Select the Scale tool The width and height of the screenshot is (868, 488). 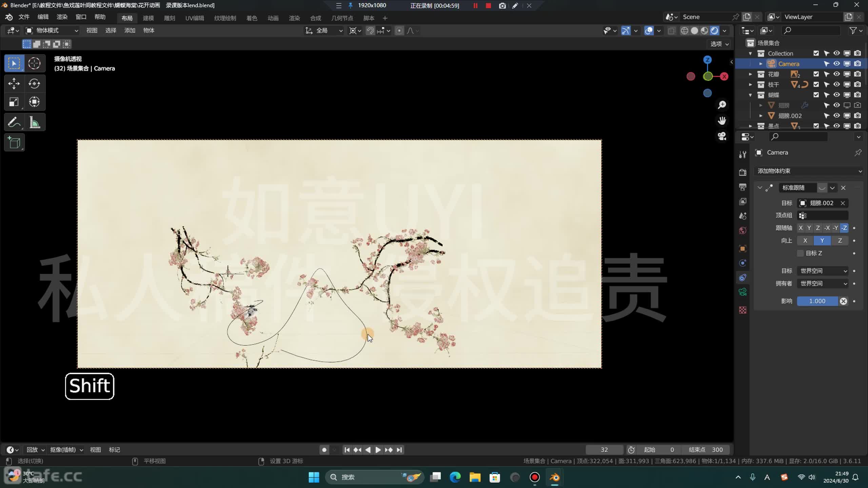(14, 102)
